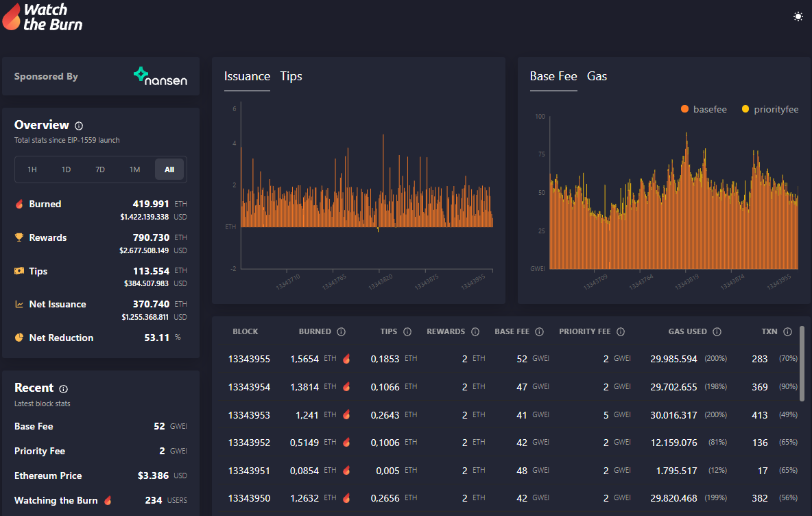This screenshot has width=812, height=516.
Task: Click the PRIORITY FEE column info icon
Action: click(621, 331)
